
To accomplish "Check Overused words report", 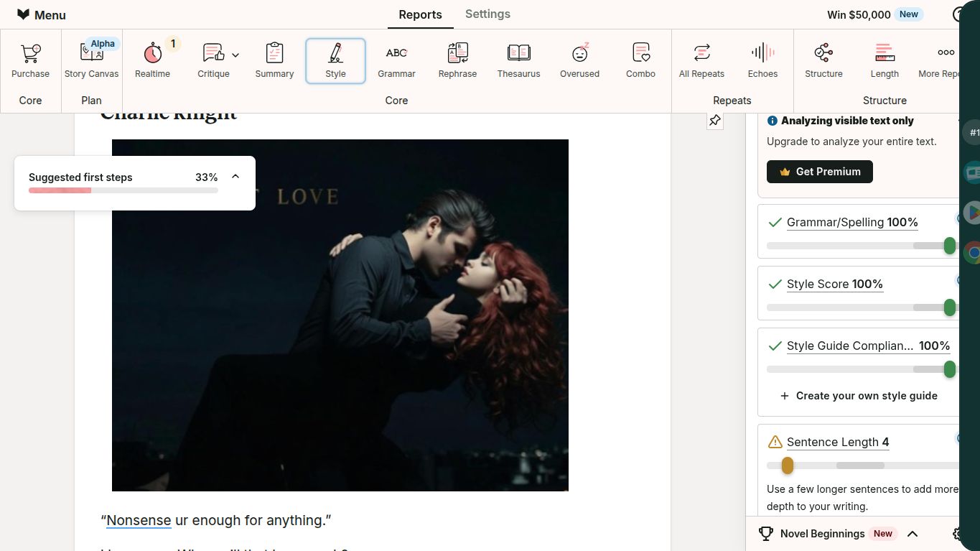I will (579, 60).
